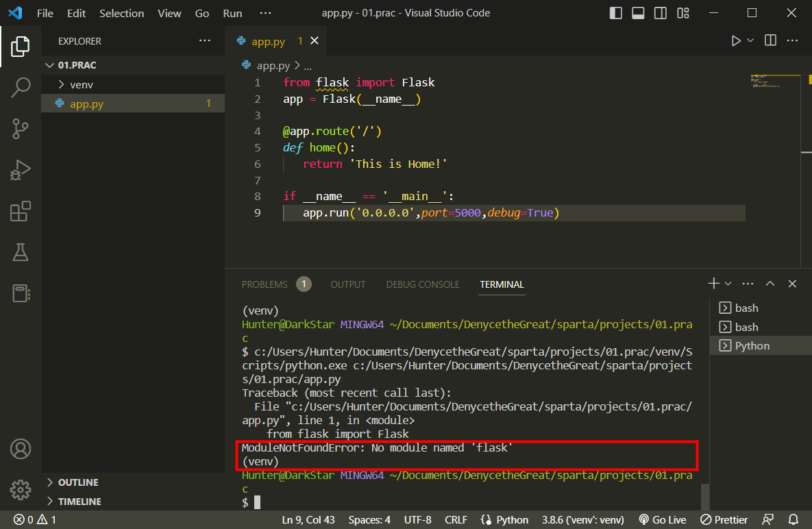
Task: Open the View menu
Action: [x=169, y=13]
